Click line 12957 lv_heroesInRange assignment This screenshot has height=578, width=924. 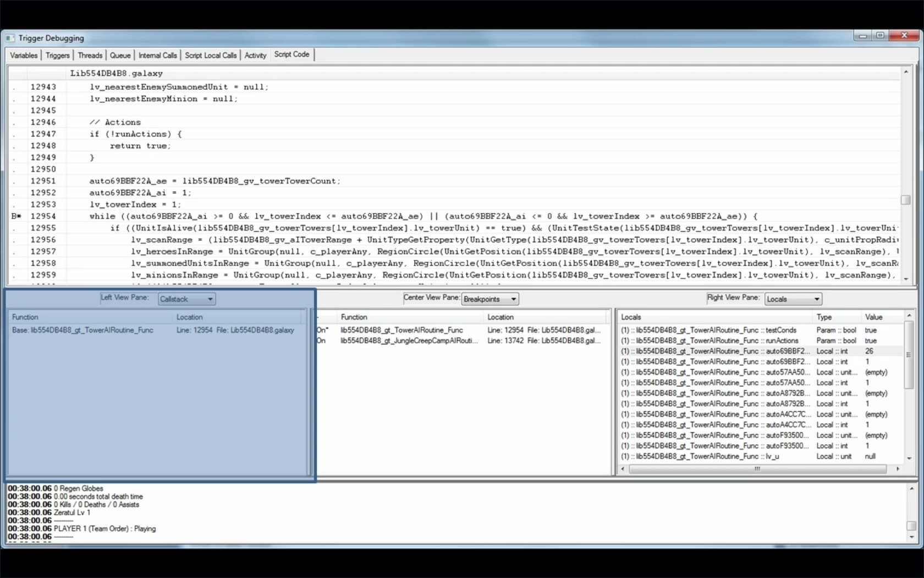[x=514, y=252]
